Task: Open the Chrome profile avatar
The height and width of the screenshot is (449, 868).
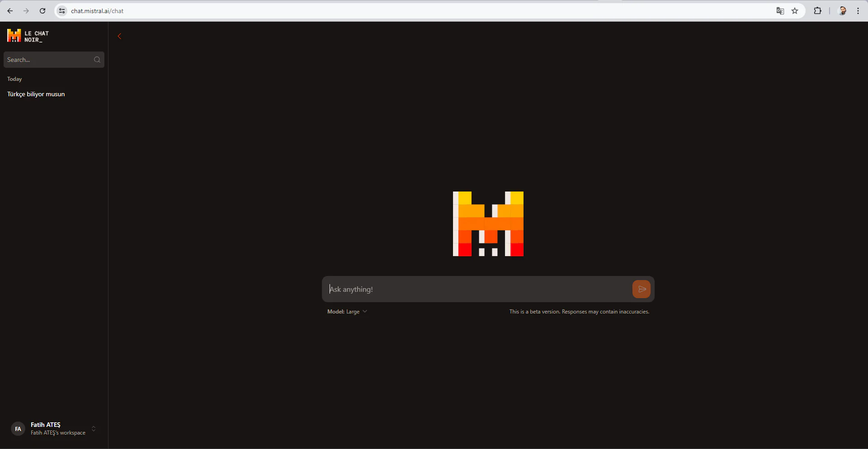Action: (x=843, y=11)
